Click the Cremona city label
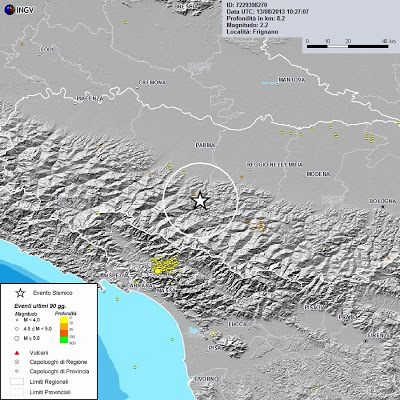Viewport: 400px width, 400px height. coord(152,83)
